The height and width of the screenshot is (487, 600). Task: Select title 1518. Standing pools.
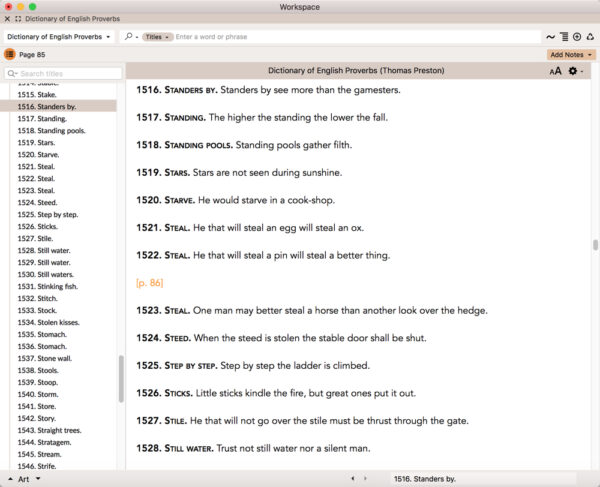click(51, 130)
